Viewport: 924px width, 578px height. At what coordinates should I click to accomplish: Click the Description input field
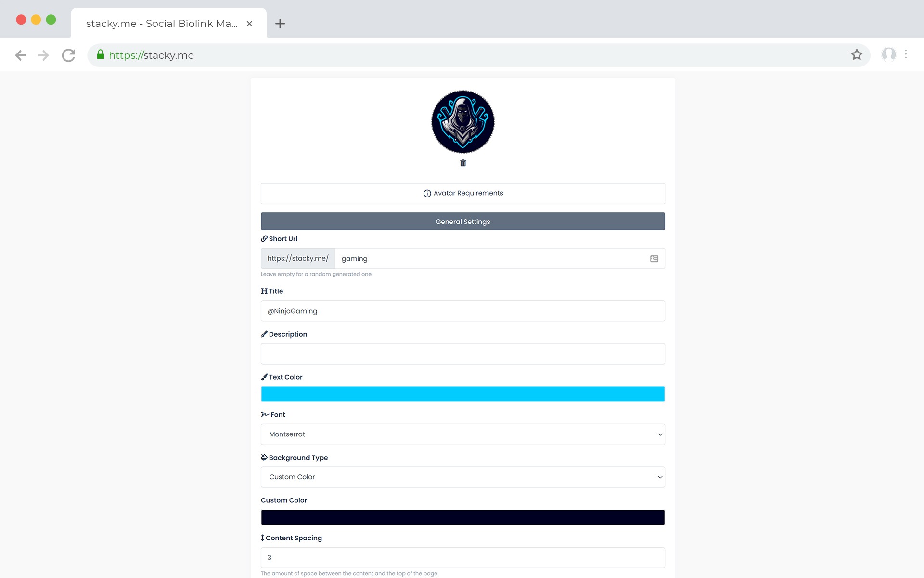pyautogui.click(x=462, y=354)
